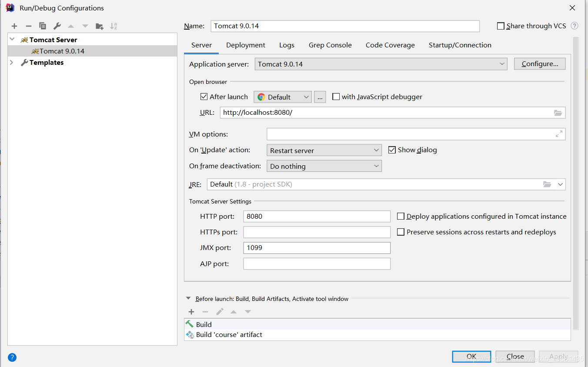Viewport: 588px width, 367px height.
Task: Click the wrench icon beside Templates
Action: [x=24, y=63]
